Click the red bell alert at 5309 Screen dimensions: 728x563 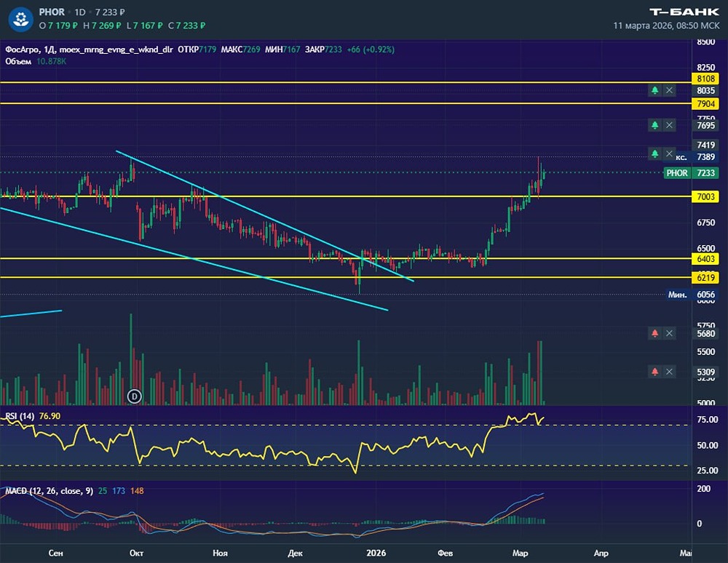pyautogui.click(x=654, y=372)
